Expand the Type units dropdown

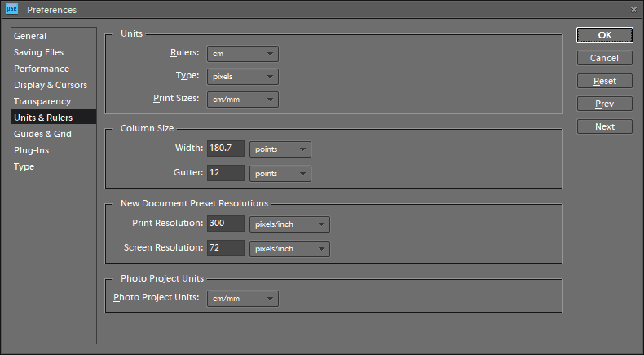pos(243,77)
